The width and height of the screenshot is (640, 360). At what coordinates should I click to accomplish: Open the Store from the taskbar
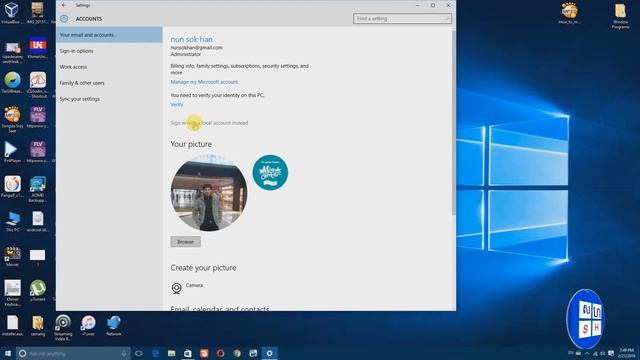(188, 353)
